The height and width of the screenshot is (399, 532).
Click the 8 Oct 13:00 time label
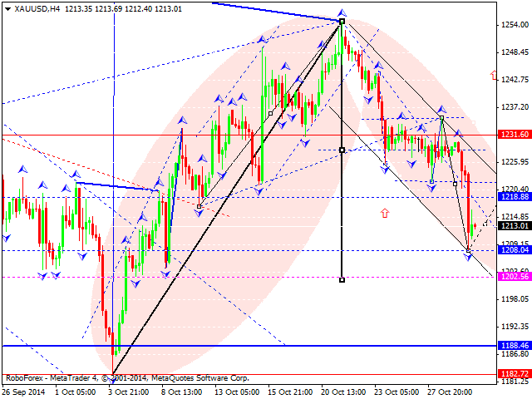(x=182, y=392)
